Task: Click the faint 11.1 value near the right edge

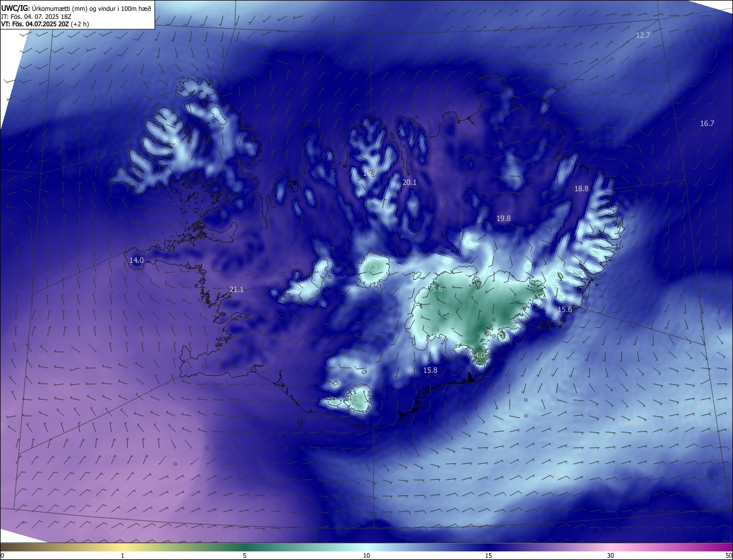Action: point(703,404)
